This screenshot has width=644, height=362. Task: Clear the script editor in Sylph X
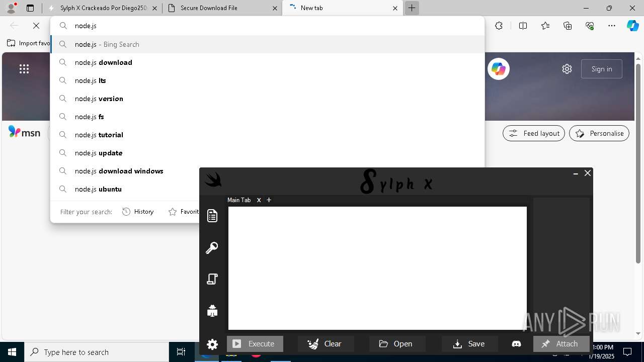tap(326, 344)
